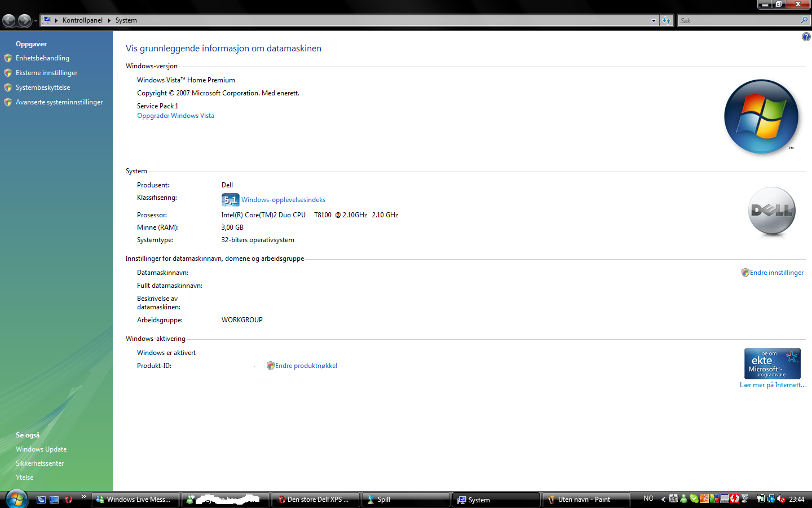Image resolution: width=812 pixels, height=508 pixels.
Task: Expand the arrow before Kontrollpanel breadcrumb
Action: click(x=56, y=20)
